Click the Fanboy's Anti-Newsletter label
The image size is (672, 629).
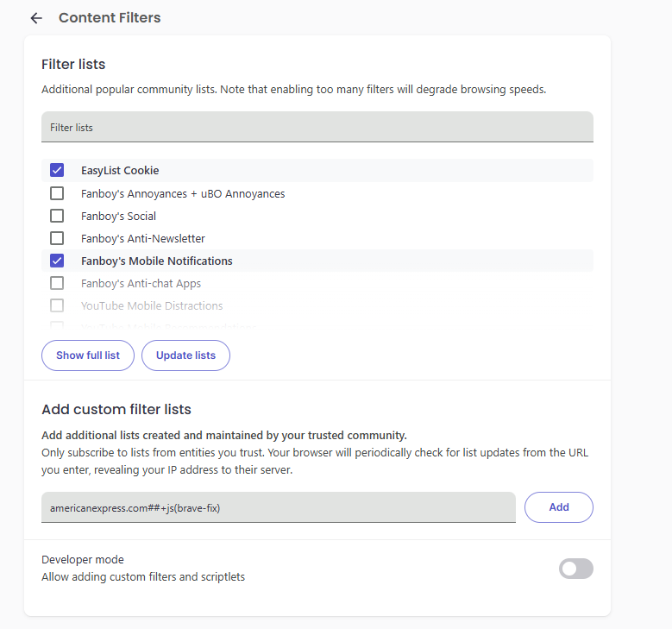[142, 238]
